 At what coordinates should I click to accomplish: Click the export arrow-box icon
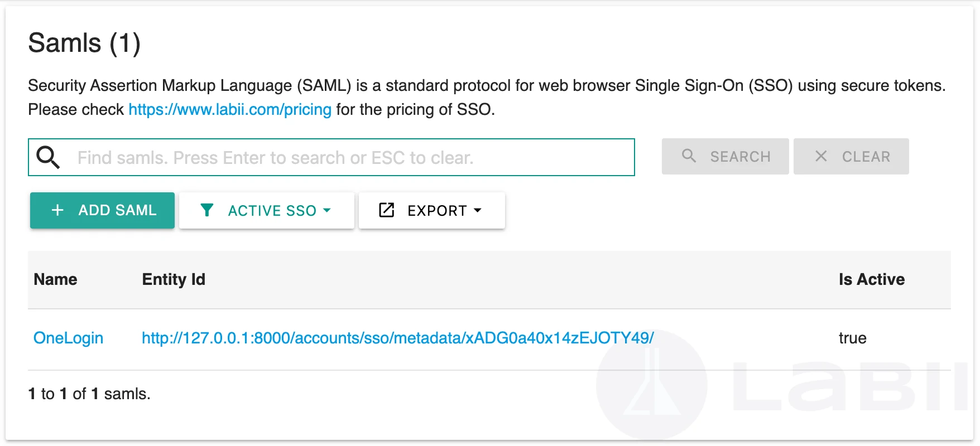click(387, 210)
